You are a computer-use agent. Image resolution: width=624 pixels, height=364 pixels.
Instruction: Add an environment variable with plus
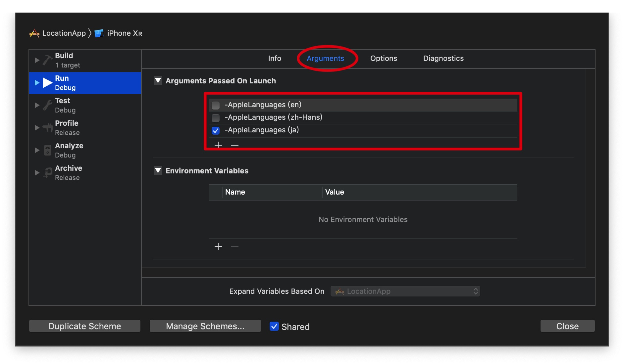(218, 247)
